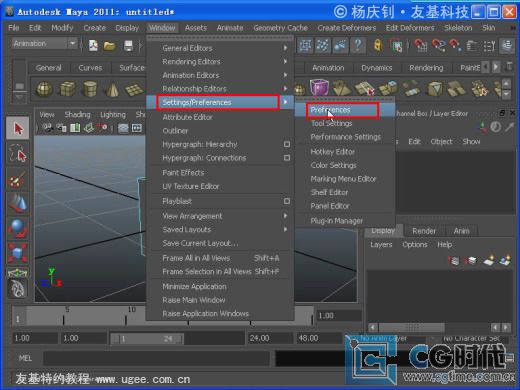Expand Saved Layouts submenu
Image resolution: width=520 pixels, height=390 pixels.
pyautogui.click(x=220, y=230)
